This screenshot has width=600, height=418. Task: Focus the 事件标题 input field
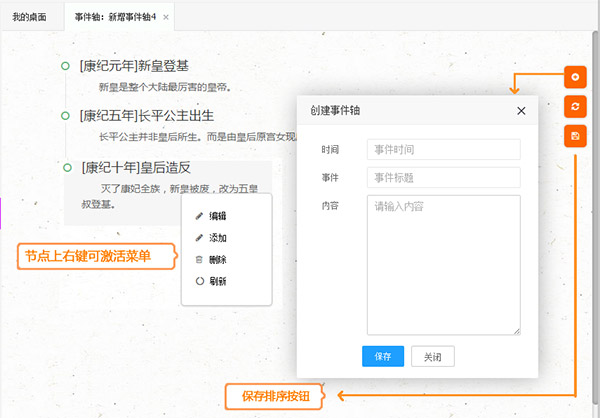[x=443, y=178]
